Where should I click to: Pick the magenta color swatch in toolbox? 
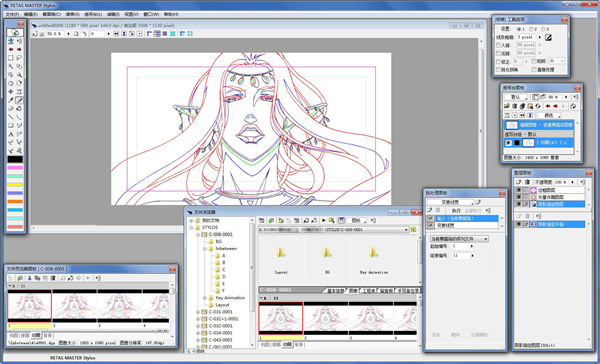[x=15, y=168]
